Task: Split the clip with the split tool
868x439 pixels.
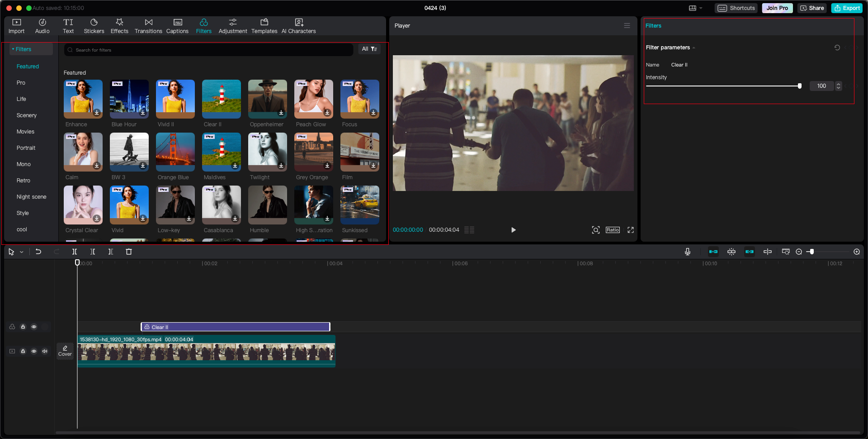Action: point(74,252)
